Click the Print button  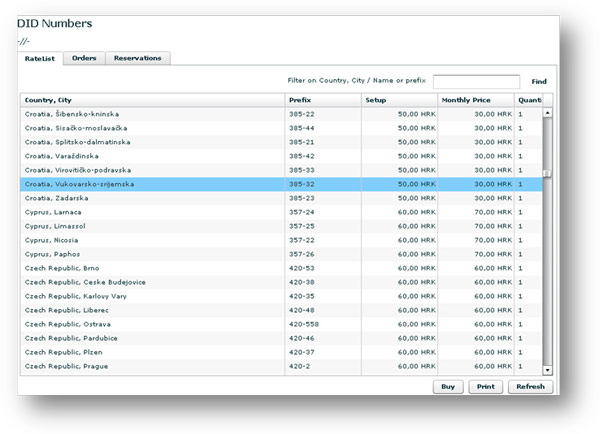(x=486, y=387)
